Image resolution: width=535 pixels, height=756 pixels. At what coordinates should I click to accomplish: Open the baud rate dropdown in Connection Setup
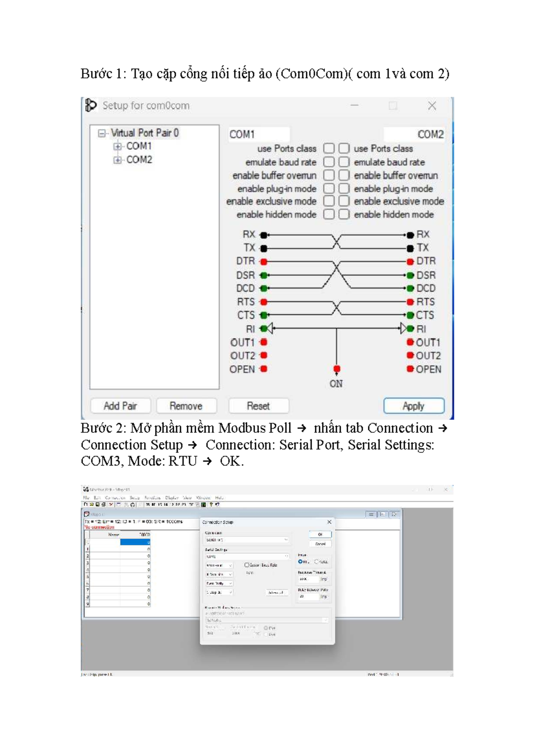(x=219, y=565)
